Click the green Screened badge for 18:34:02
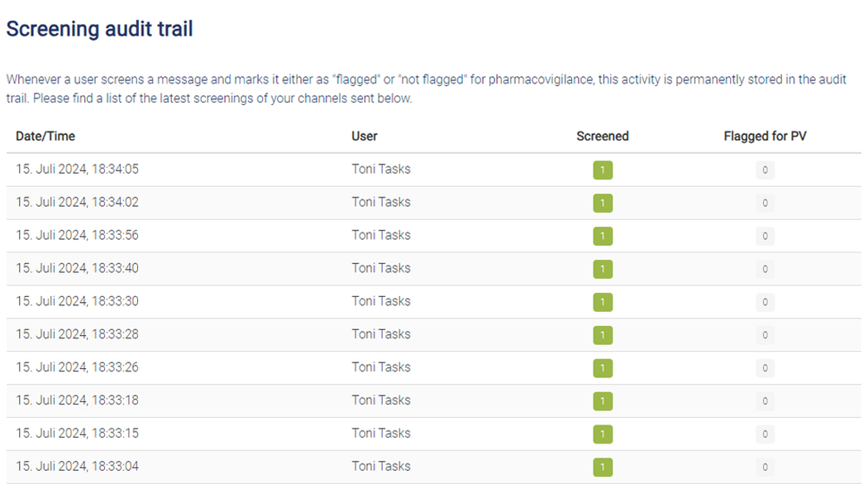Viewport: 868px width, 489px height. [x=603, y=204]
